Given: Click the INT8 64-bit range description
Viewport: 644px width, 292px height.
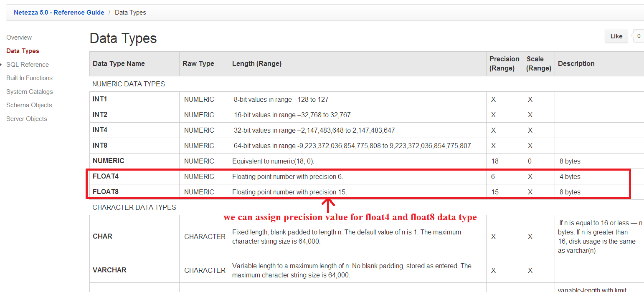Looking at the screenshot, I should point(352,146).
